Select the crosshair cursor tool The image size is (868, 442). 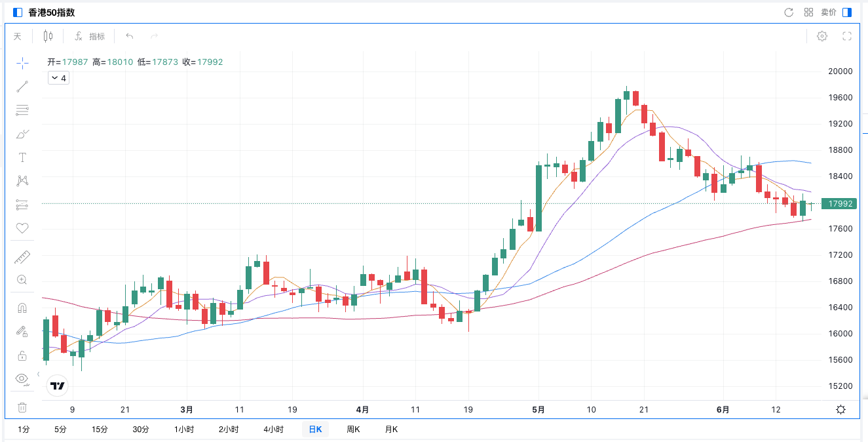coord(22,63)
